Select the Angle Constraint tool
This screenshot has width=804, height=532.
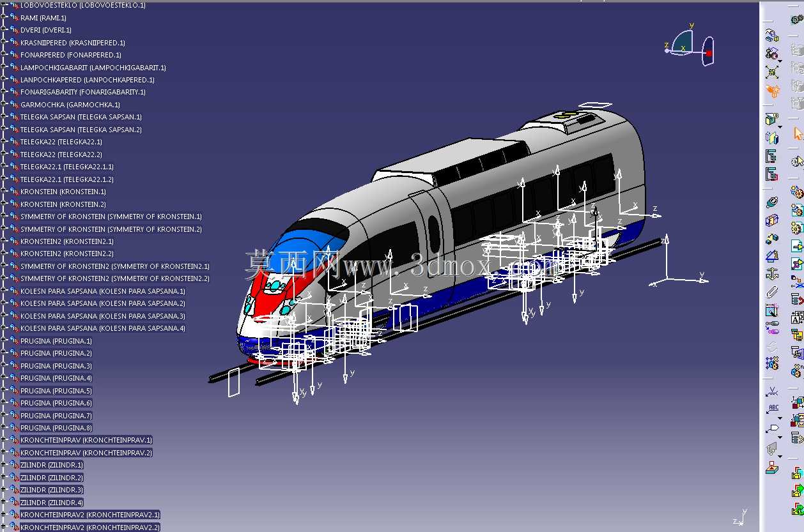(772, 256)
